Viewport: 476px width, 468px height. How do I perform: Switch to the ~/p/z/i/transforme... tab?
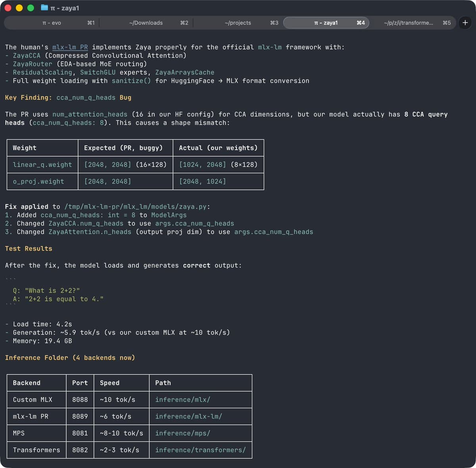click(x=409, y=23)
